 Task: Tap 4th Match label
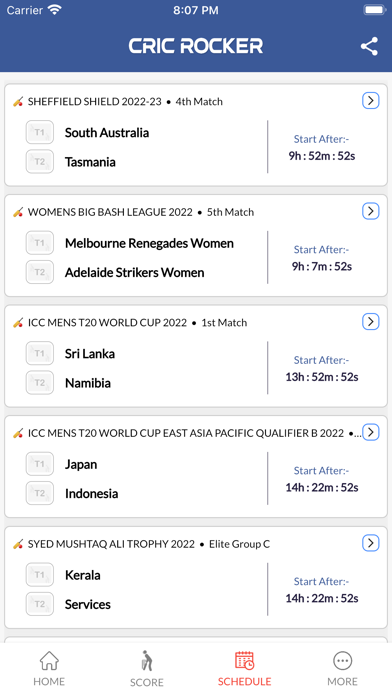[x=199, y=102]
